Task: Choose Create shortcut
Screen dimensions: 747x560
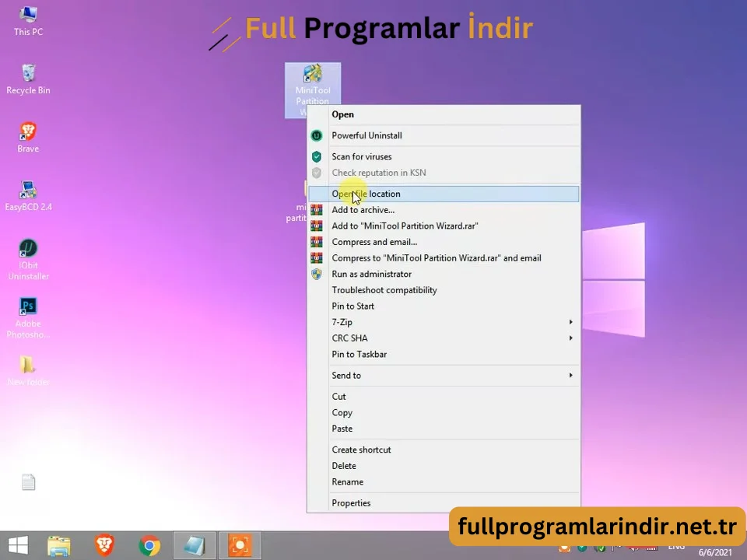Action: [x=444, y=450]
